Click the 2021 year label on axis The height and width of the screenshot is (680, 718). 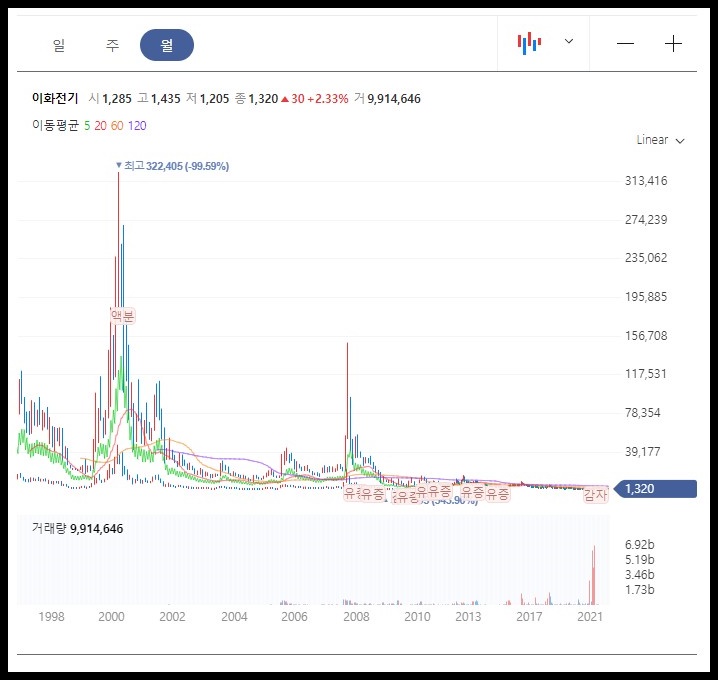point(590,616)
